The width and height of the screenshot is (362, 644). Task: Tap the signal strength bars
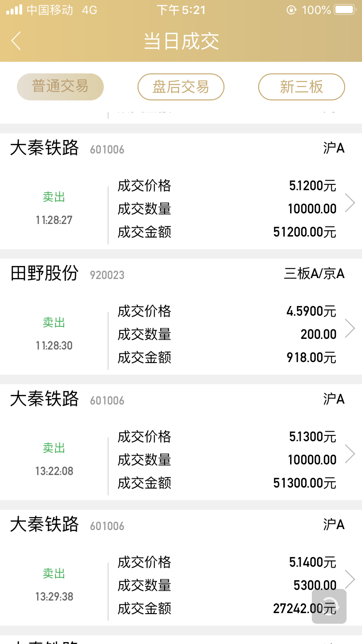click(x=14, y=10)
